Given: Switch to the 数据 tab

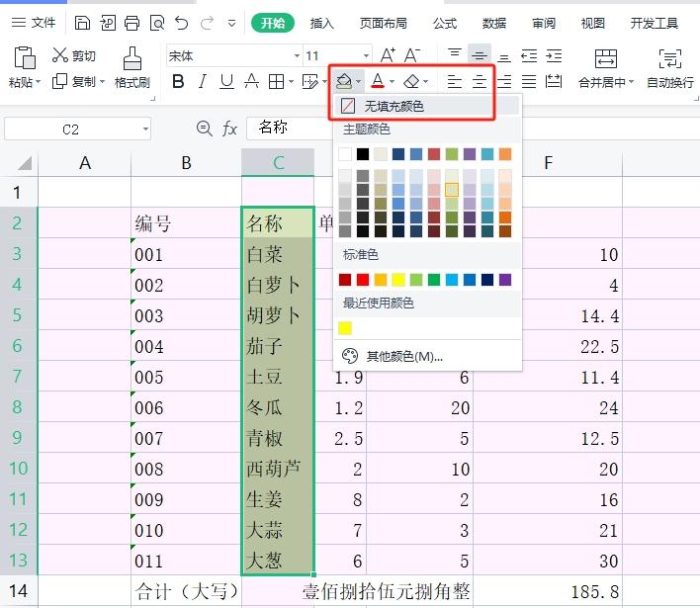Looking at the screenshot, I should point(494,23).
